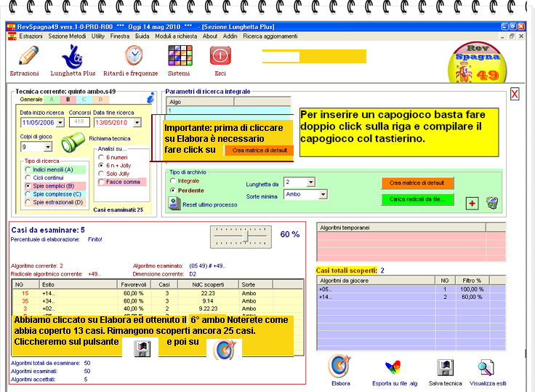The height and width of the screenshot is (392, 535).
Task: Open Data inizio ricerca date dropdown
Action: click(60, 123)
